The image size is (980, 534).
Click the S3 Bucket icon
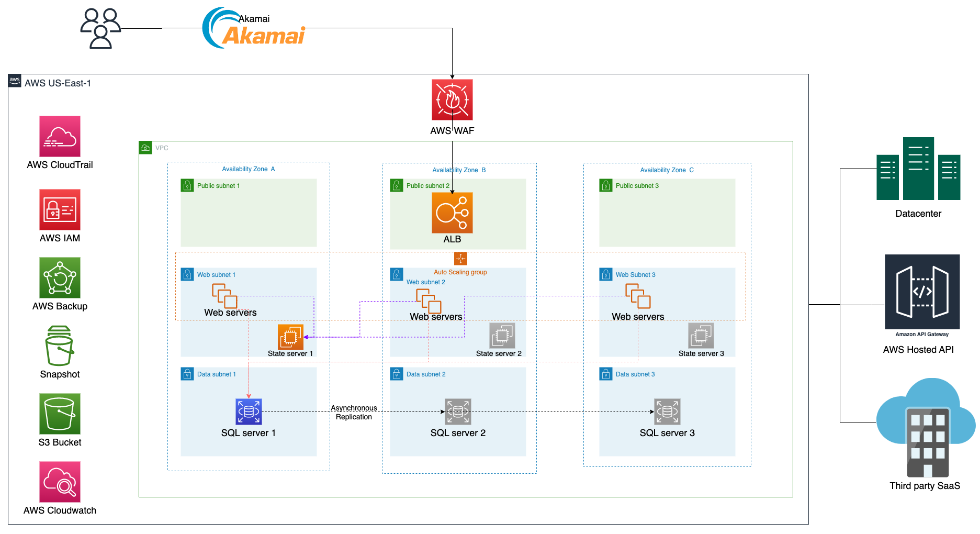60,414
